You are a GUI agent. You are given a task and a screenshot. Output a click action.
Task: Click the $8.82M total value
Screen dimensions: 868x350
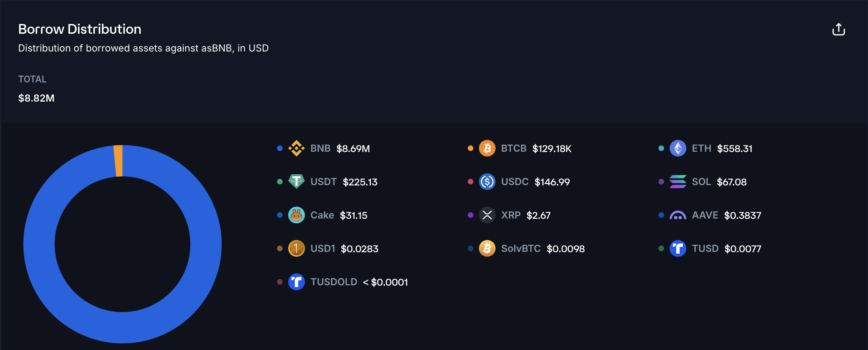coord(36,98)
